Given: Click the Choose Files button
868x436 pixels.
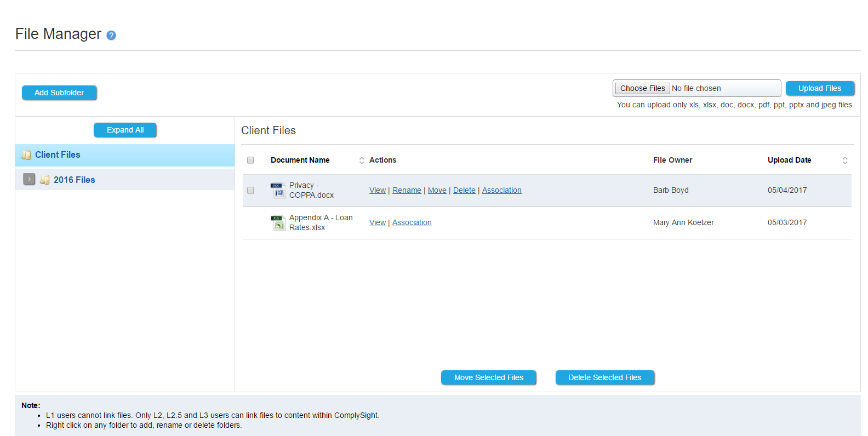Looking at the screenshot, I should click(x=642, y=88).
